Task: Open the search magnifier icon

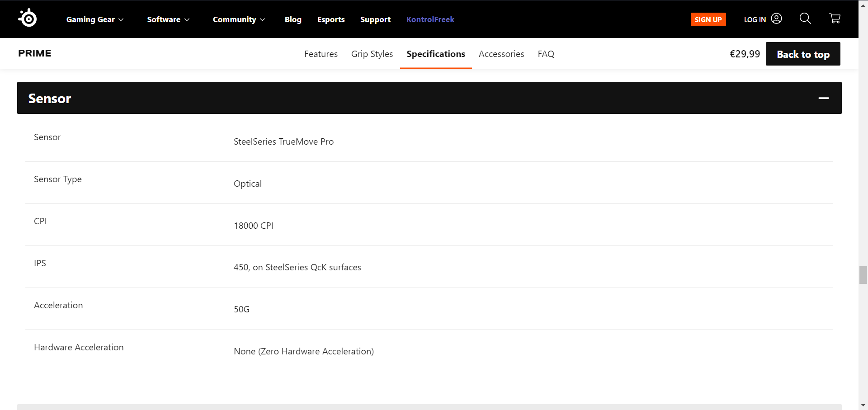Action: click(x=805, y=19)
